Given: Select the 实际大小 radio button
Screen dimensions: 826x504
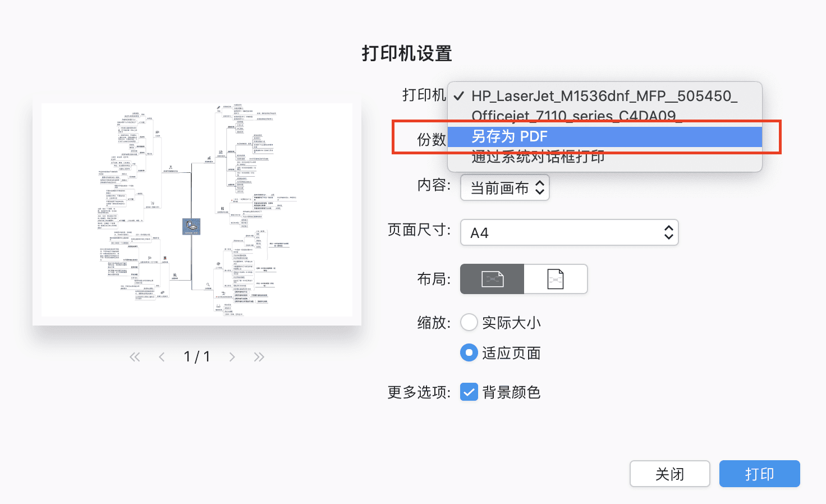Looking at the screenshot, I should coord(469,322).
